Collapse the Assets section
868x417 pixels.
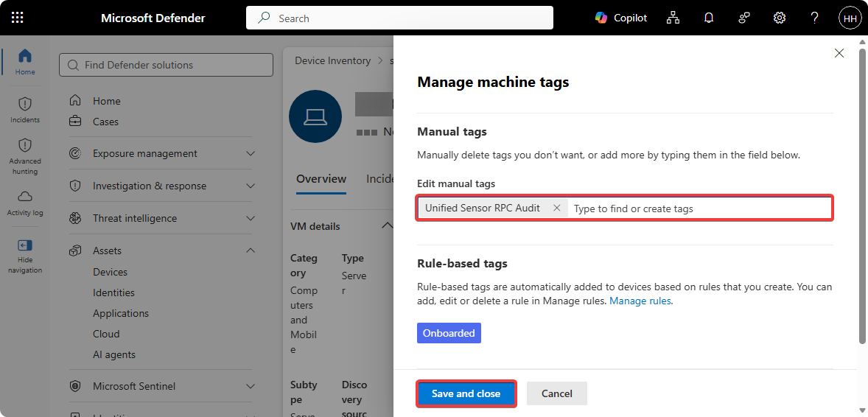(x=251, y=250)
